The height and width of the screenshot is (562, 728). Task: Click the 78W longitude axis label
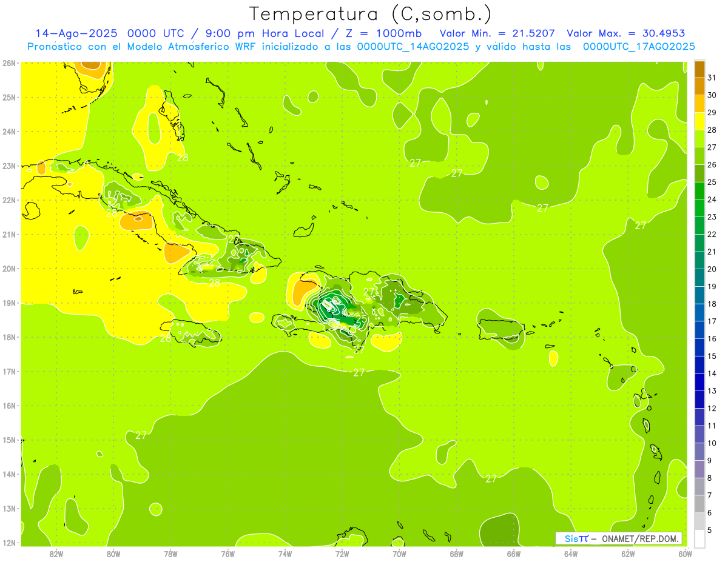[170, 554]
